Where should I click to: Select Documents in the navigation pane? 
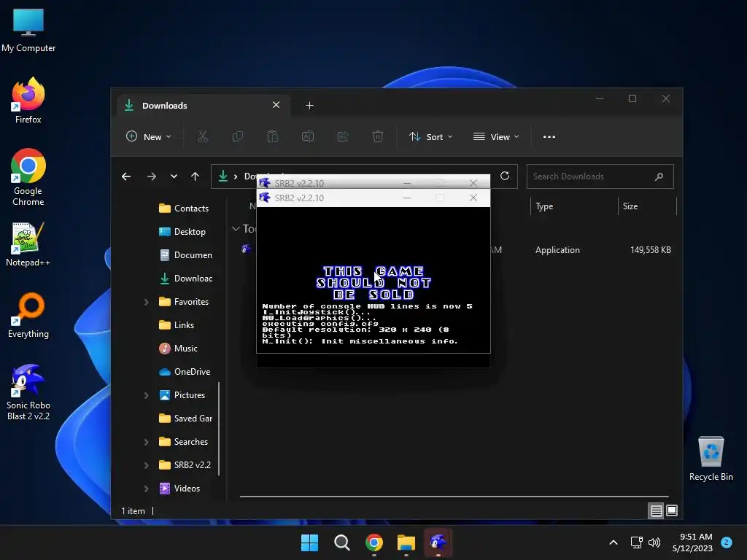(185, 254)
